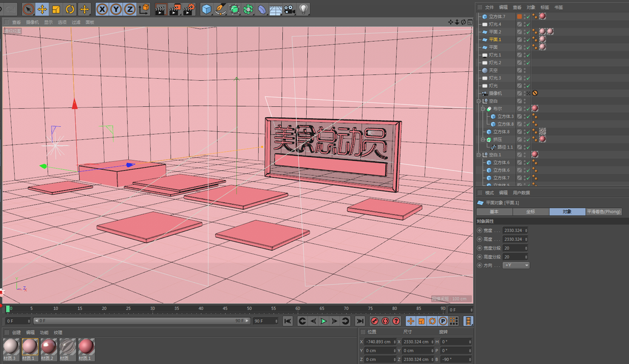629x364 pixels.
Task: Click frame 40 on the timeline ruler
Action: [x=200, y=309]
